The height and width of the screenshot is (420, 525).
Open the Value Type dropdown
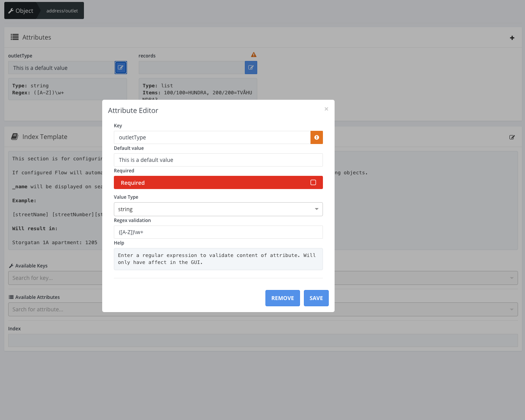pyautogui.click(x=218, y=209)
